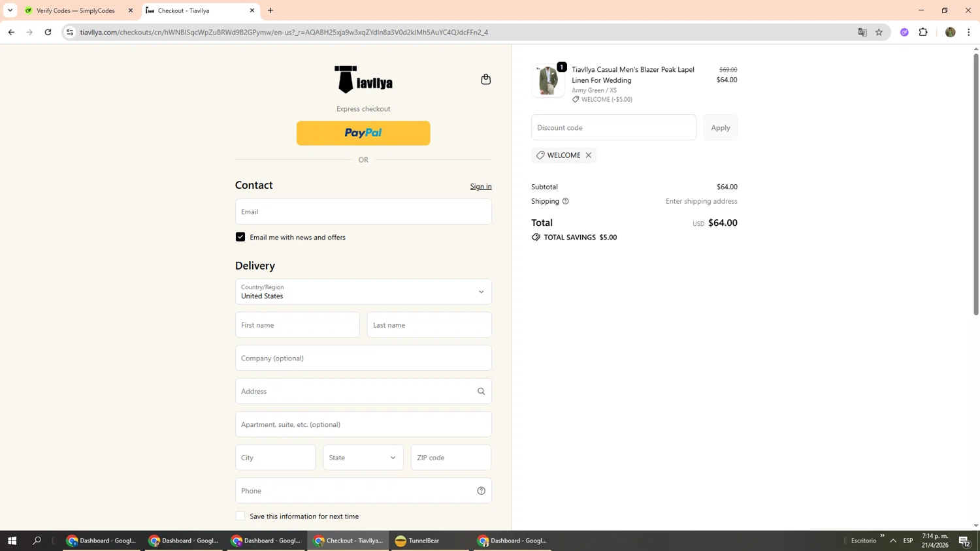Open a new browser tab
Screen dimensions: 980x551
click(270, 10)
